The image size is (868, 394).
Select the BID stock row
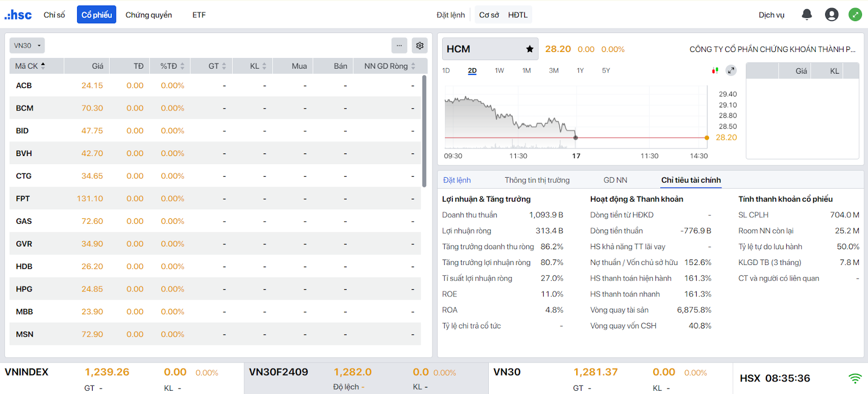pyautogui.click(x=215, y=131)
